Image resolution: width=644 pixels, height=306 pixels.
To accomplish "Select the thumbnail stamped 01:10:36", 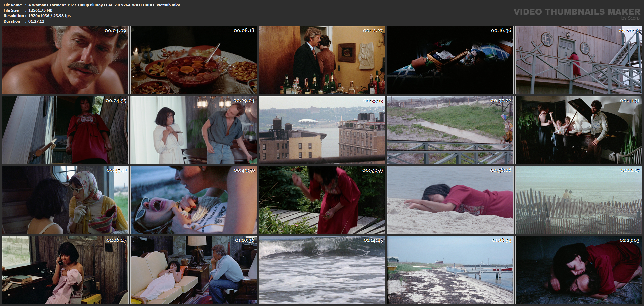I will point(194,270).
